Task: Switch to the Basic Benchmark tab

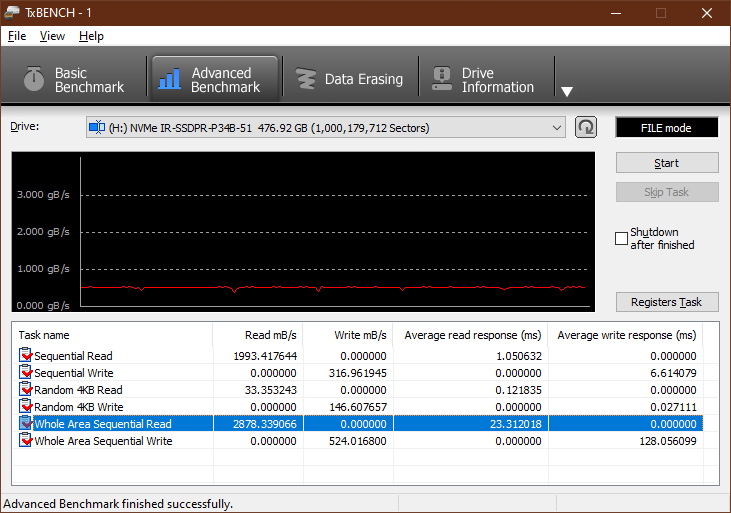Action: click(x=75, y=79)
